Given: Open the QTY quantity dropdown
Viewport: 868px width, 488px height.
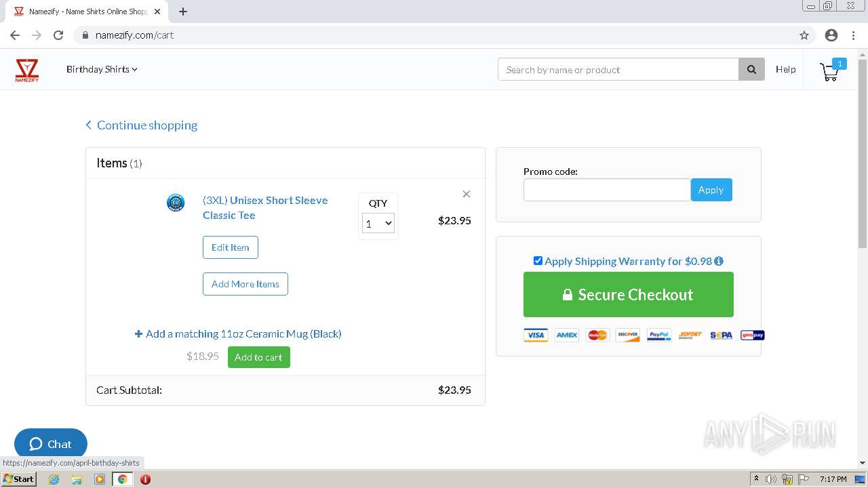Looking at the screenshot, I should coord(378,224).
